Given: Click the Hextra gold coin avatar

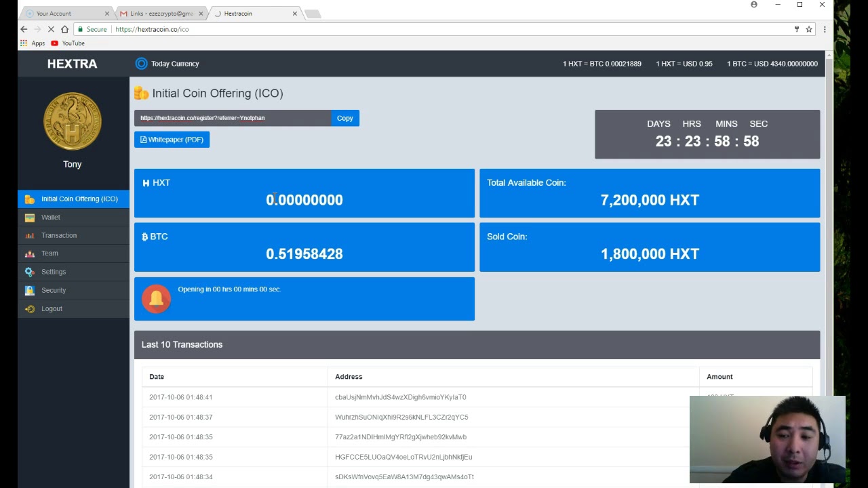Looking at the screenshot, I should coord(73,121).
